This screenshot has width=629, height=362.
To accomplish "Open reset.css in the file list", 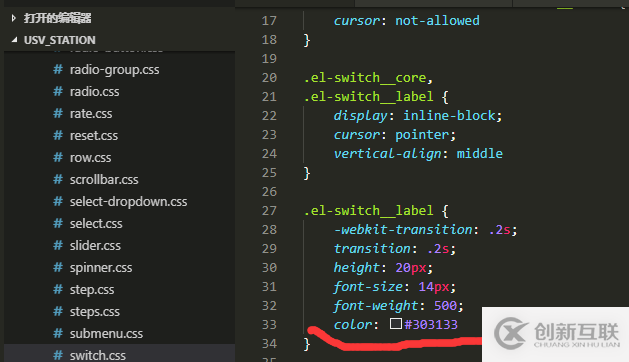I will 94,136.
